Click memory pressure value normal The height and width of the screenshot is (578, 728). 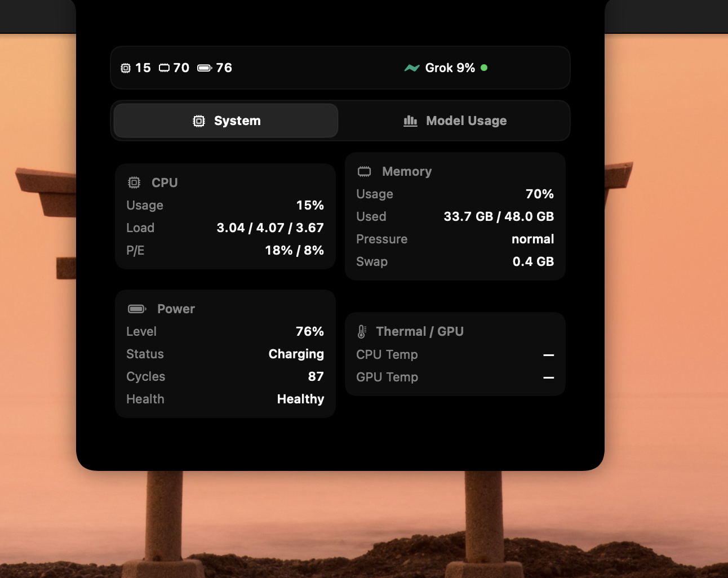pos(533,239)
